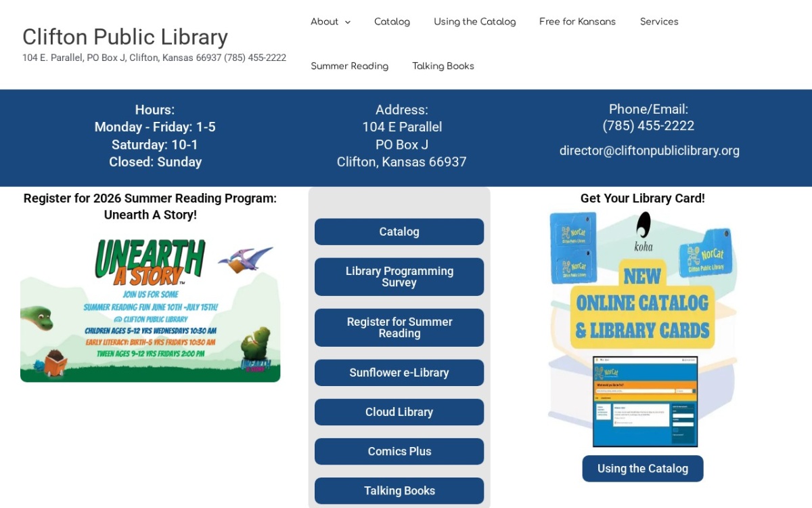Open the Catalog nav menu item
The width and height of the screenshot is (812, 508).
click(x=392, y=22)
